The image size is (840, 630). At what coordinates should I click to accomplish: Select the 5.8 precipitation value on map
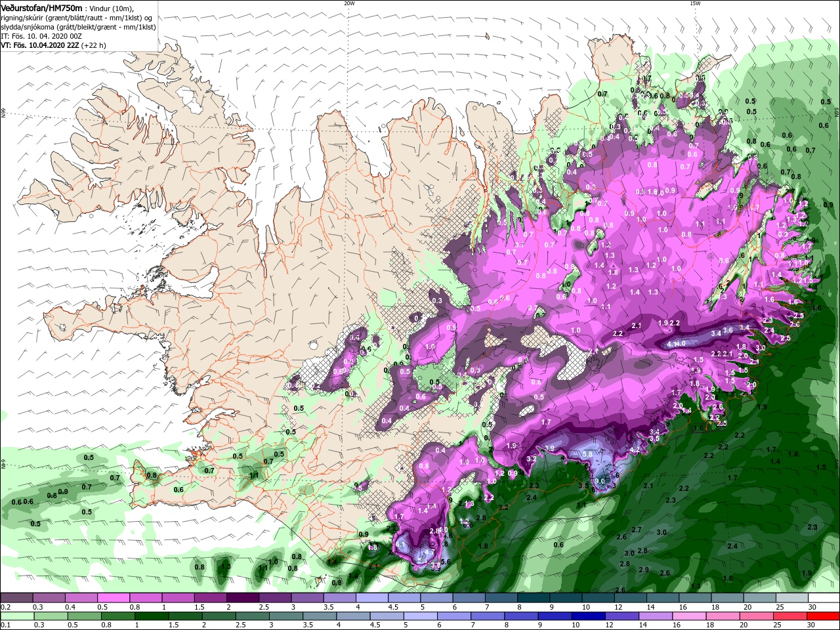588,454
